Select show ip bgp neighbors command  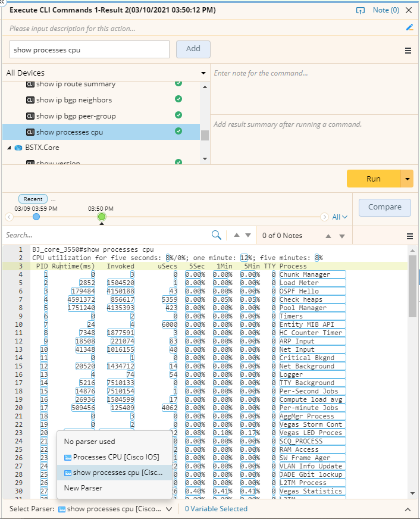(74, 100)
